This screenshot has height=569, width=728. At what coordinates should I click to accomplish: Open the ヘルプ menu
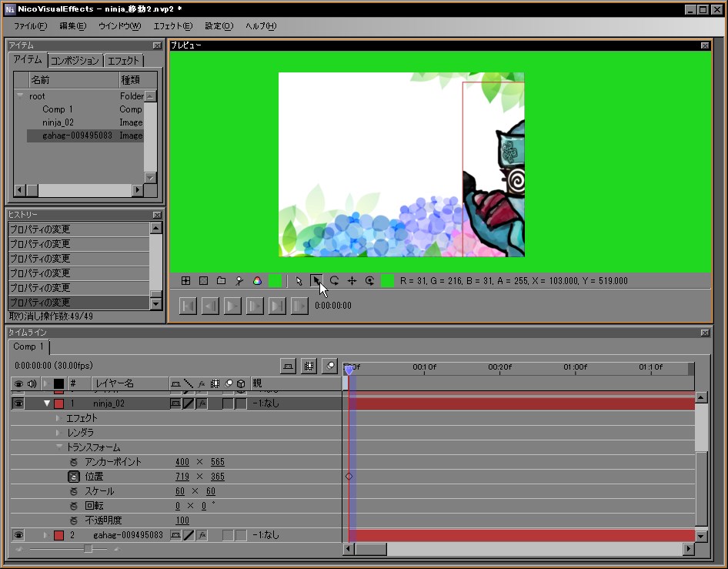(x=261, y=26)
